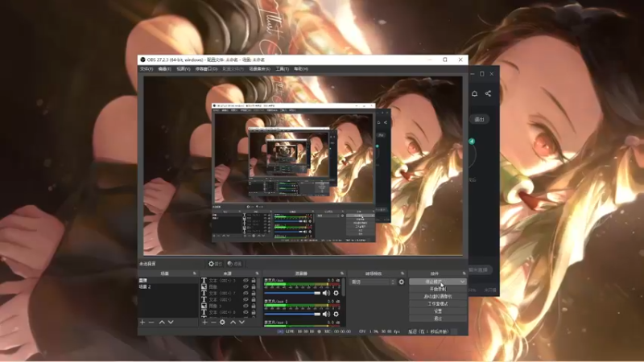Lock the 图像 3 source
Viewport: 644px width, 362px height.
[x=254, y=306]
